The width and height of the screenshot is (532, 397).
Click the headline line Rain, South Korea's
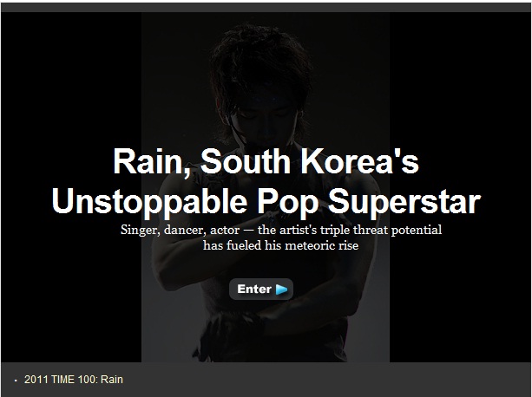[266, 162]
